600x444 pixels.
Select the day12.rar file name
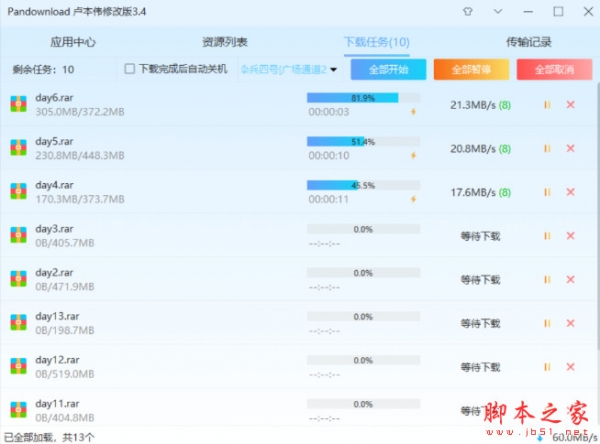57,360
